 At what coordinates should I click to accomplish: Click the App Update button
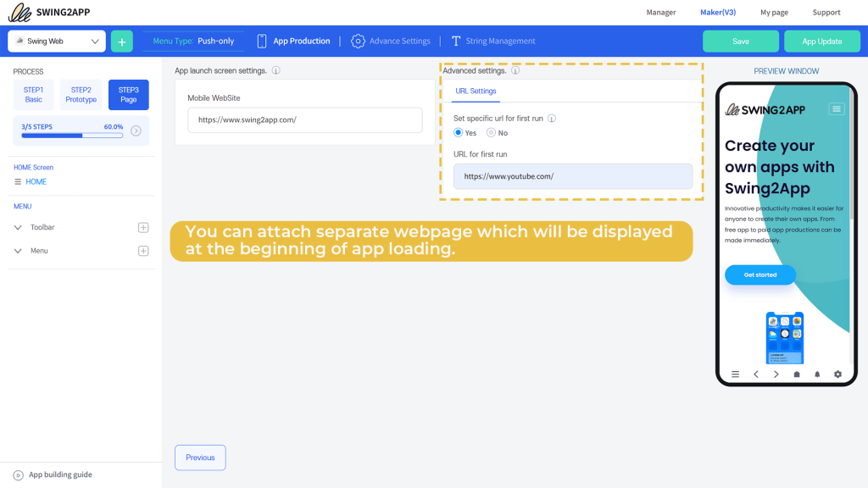pos(822,42)
